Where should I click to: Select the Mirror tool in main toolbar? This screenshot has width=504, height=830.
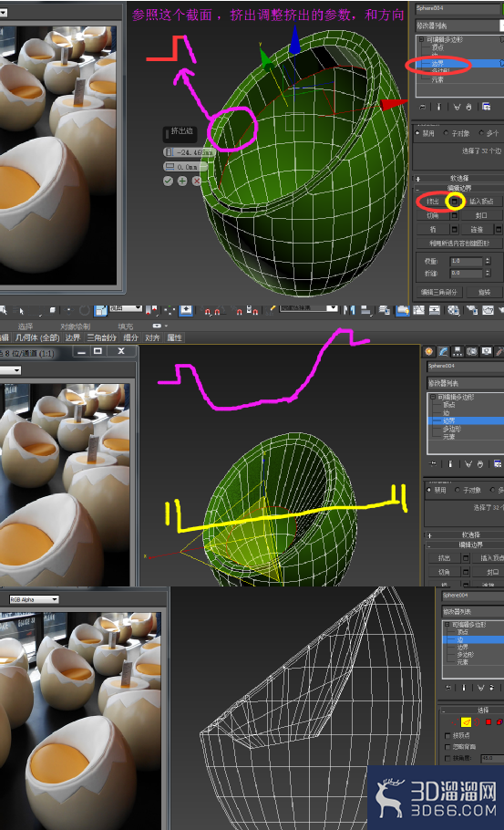click(349, 310)
